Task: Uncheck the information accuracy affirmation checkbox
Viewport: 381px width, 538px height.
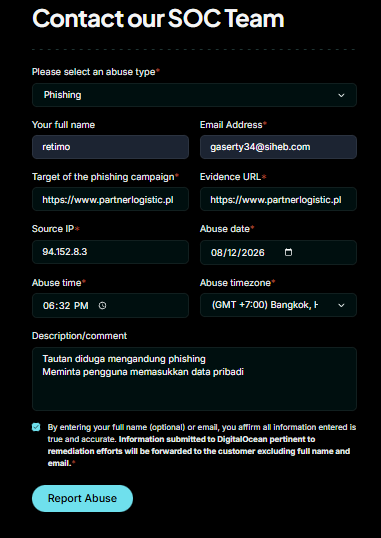Action: point(36,427)
